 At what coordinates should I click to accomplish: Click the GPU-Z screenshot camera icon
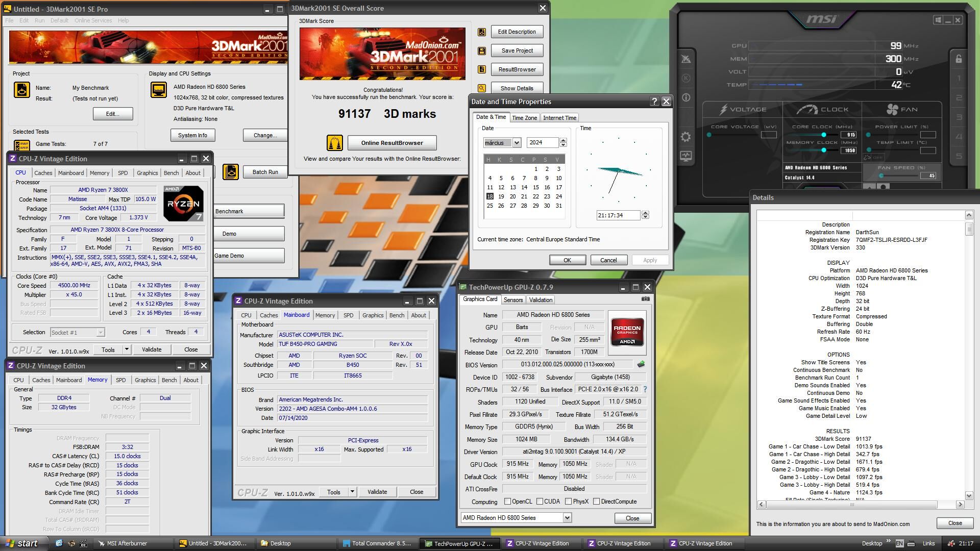(x=646, y=299)
